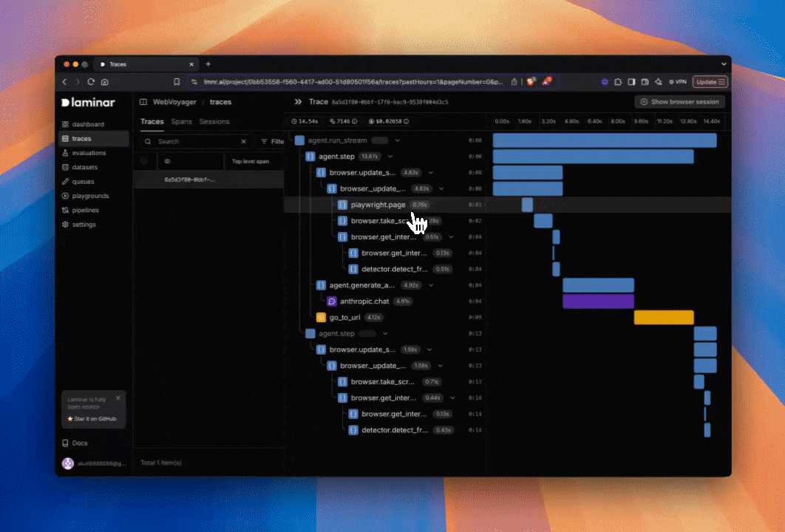Select the yellow go_to_url span icon

point(321,317)
